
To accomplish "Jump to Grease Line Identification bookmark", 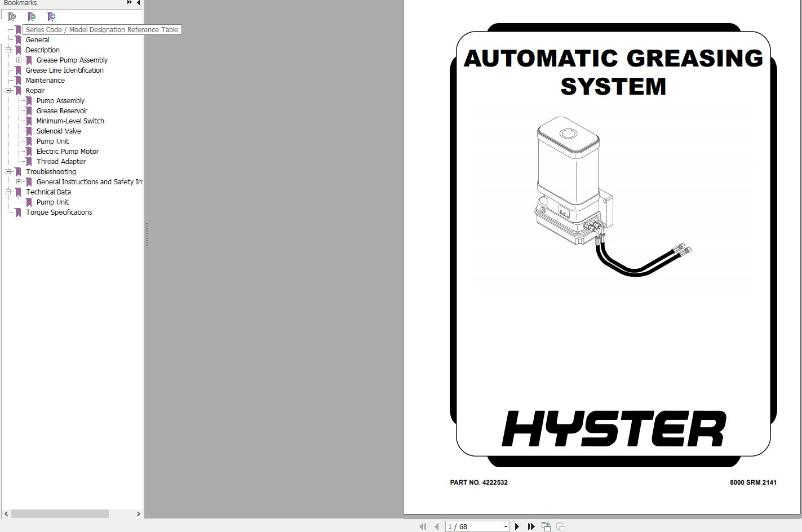I will [x=64, y=70].
